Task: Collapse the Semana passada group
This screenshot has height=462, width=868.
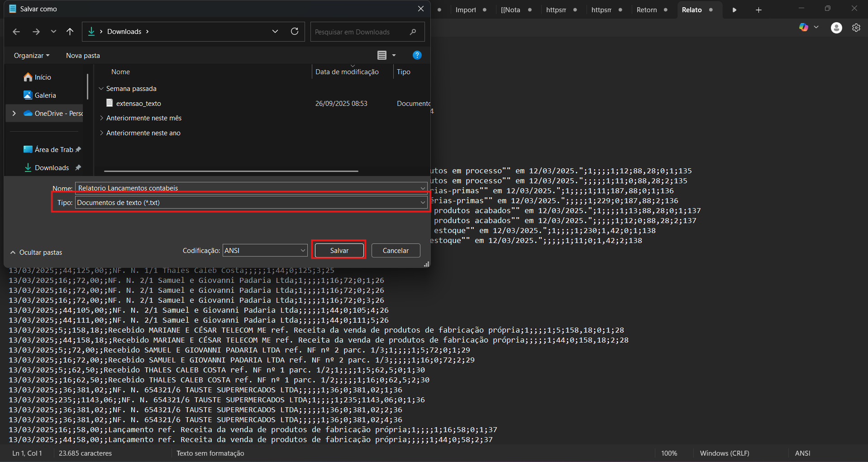Action: (x=101, y=89)
